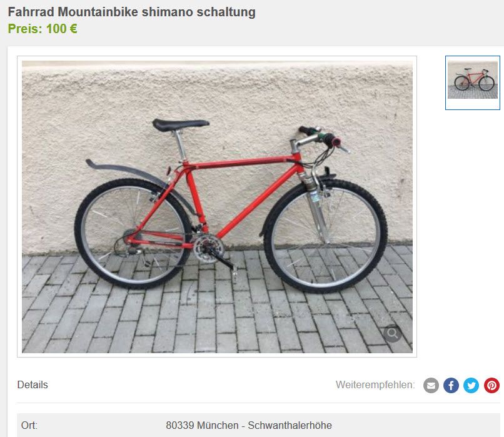Share the listing on Twitter

[471, 385]
